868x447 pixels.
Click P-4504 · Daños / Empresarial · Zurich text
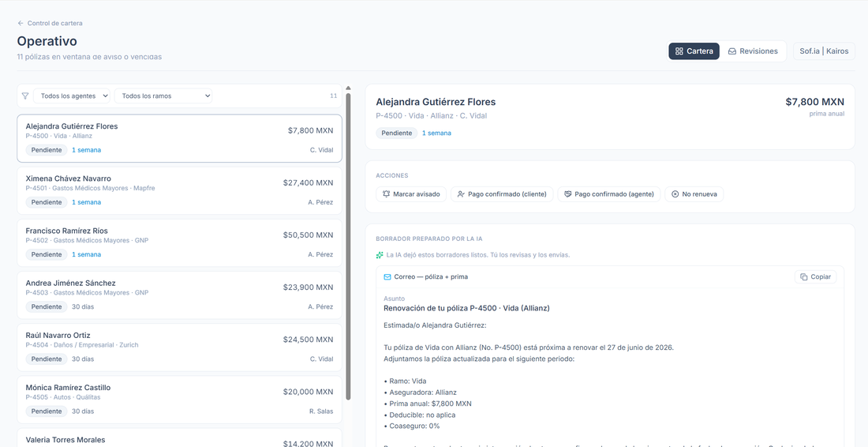82,345
